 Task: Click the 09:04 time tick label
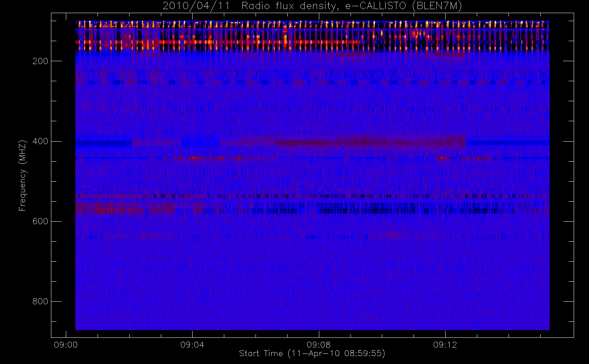[x=192, y=345]
